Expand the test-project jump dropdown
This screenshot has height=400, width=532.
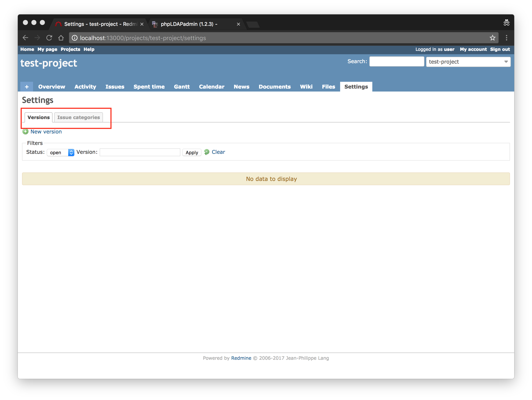click(x=468, y=62)
